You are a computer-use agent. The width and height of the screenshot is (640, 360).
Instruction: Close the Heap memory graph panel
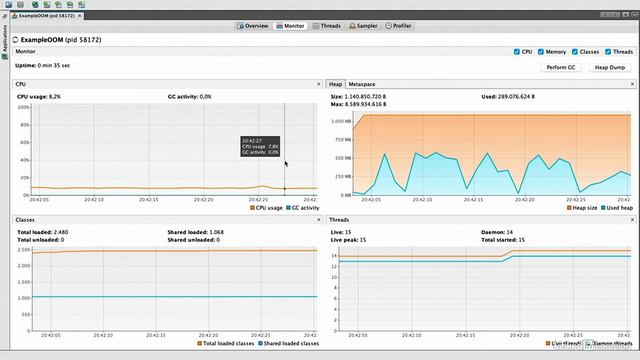[x=632, y=84]
